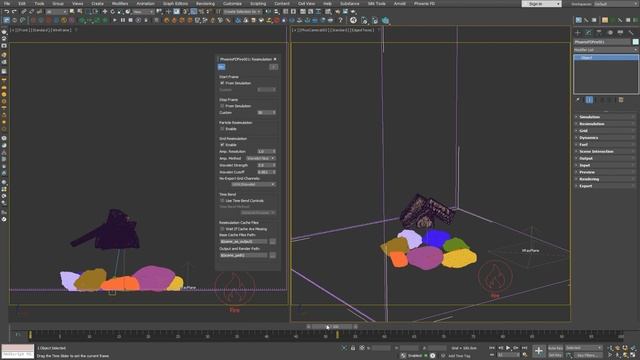Click the Redo arrow in the main toolbar
This screenshot has height=360, width=640.
coord(14,12)
